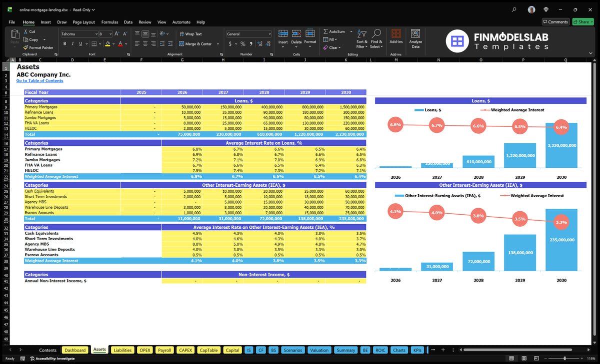600x364 pixels.
Task: Open the Page Layout ribbon tab
Action: tap(83, 22)
